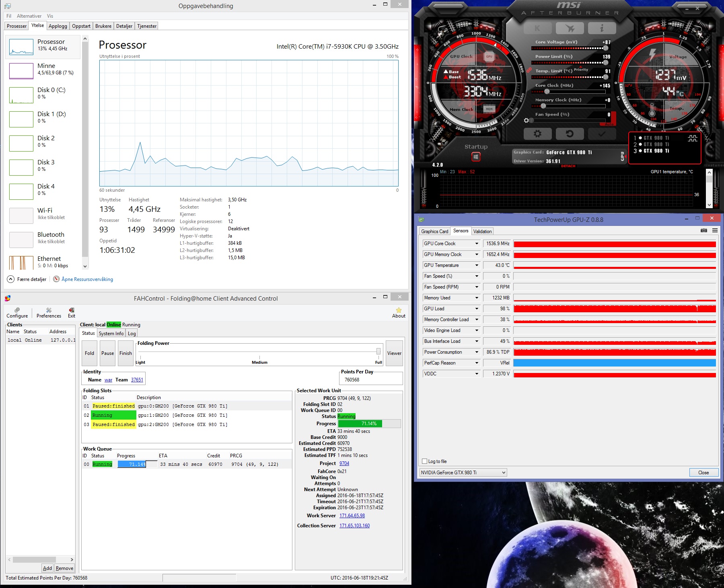Open the GPU Core Clock sensor dropdown
This screenshot has width=724, height=588.
477,244
